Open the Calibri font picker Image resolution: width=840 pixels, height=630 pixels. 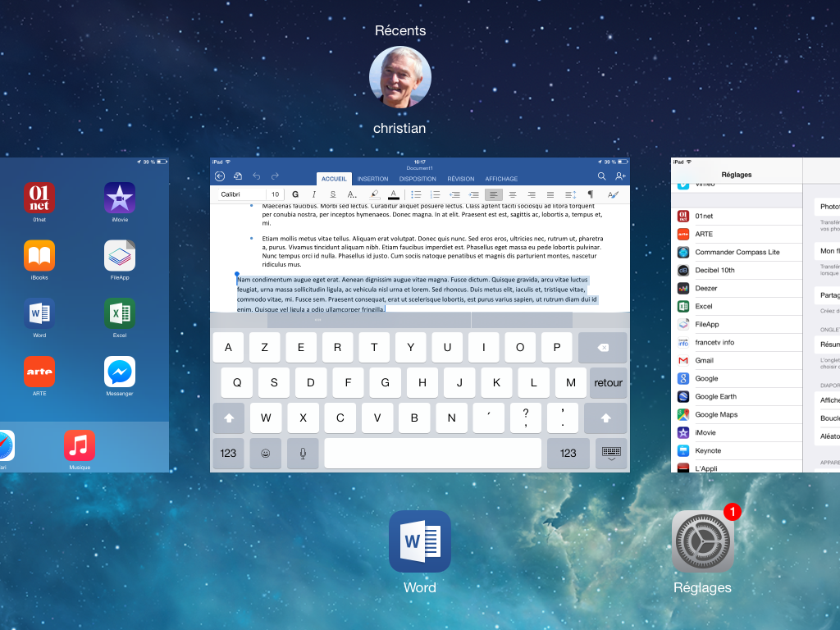point(241,194)
